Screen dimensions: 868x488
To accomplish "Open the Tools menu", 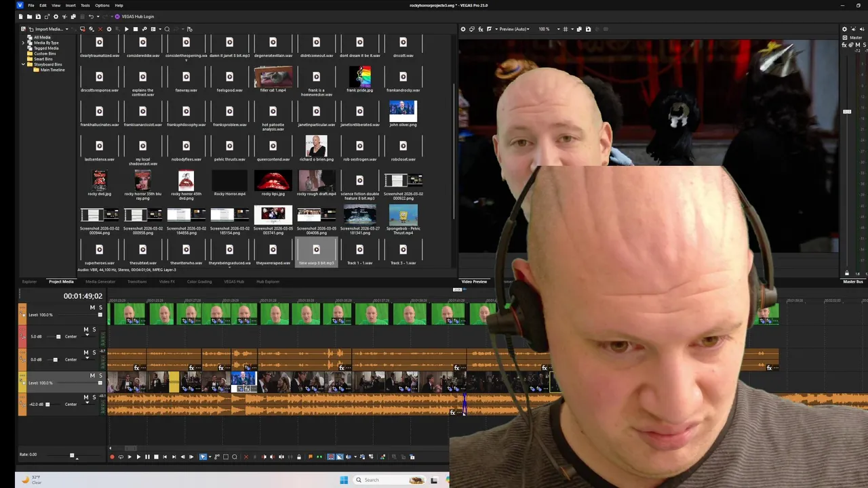I will (x=85, y=5).
